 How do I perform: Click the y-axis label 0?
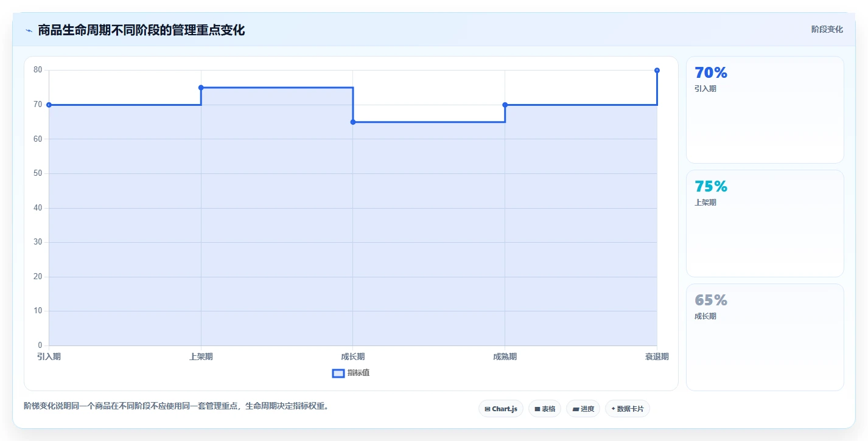point(40,346)
